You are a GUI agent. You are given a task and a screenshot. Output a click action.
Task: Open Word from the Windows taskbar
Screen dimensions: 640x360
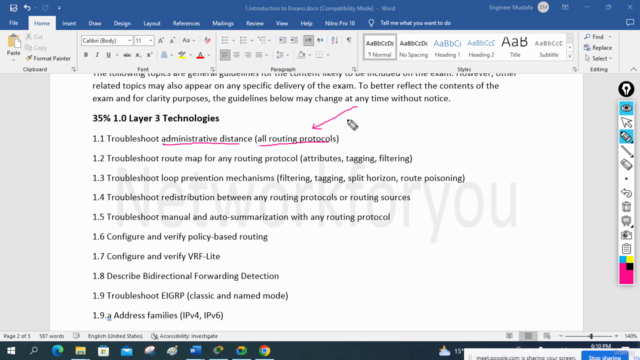pos(196,351)
